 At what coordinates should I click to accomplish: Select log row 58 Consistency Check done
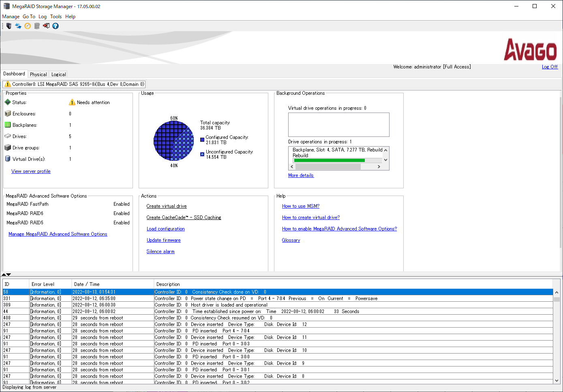[x=278, y=292]
